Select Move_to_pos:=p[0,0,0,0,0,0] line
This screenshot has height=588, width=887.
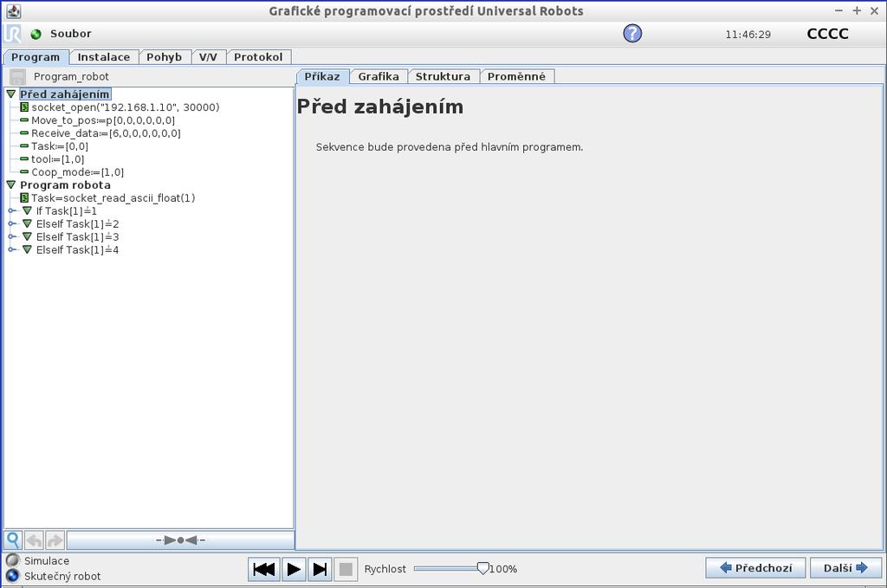point(103,120)
